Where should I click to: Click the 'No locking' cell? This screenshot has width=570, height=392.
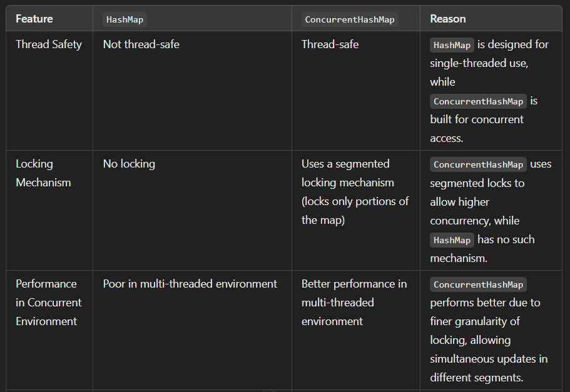pos(129,164)
